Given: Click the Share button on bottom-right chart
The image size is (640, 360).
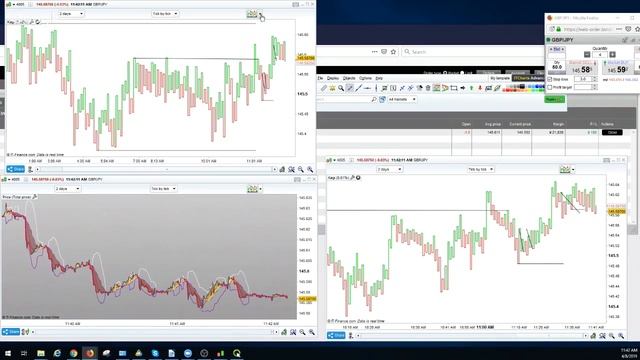Looking at the screenshot, I should pos(336,336).
